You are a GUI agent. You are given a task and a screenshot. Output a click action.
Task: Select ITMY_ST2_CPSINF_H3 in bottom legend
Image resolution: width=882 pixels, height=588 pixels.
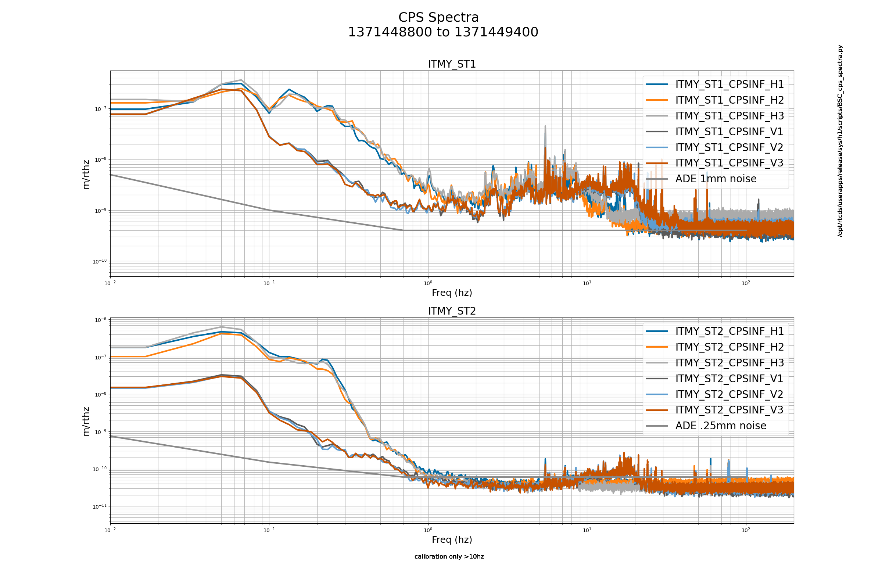(x=729, y=363)
